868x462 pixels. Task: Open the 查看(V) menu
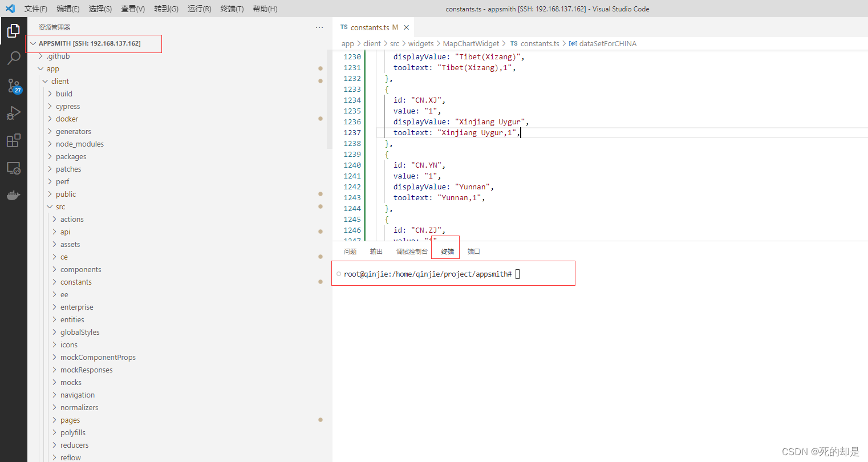[133, 9]
